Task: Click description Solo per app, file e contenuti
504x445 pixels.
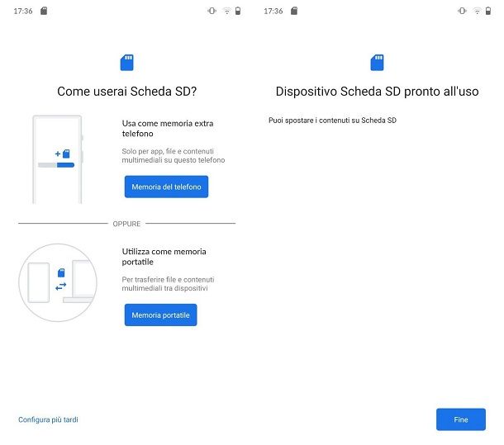Action: pos(174,155)
